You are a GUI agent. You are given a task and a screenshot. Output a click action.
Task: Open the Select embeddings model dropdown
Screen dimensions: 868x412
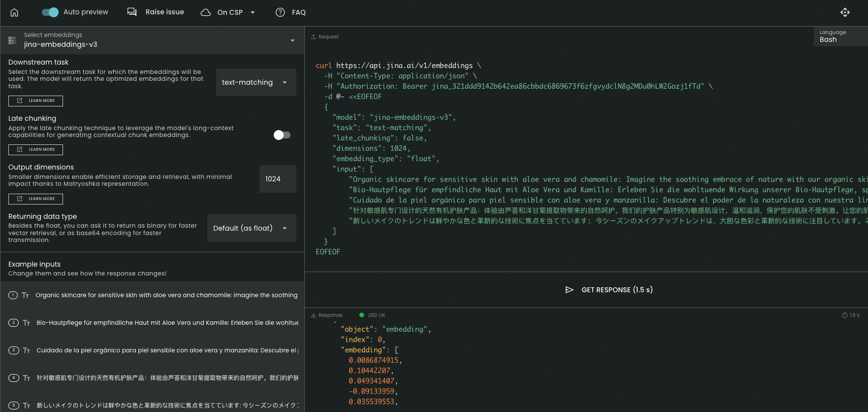tap(152, 40)
